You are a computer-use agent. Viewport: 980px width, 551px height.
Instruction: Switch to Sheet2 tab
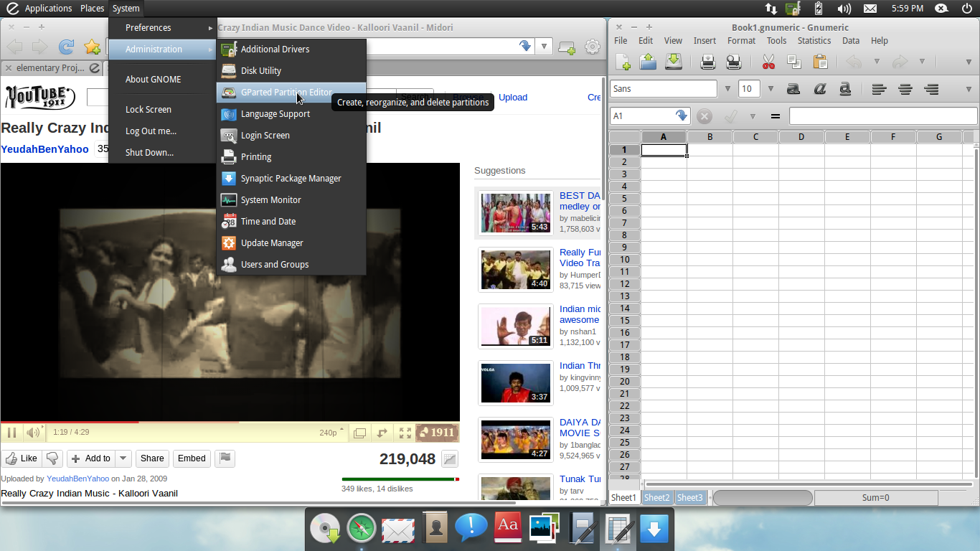(x=656, y=497)
